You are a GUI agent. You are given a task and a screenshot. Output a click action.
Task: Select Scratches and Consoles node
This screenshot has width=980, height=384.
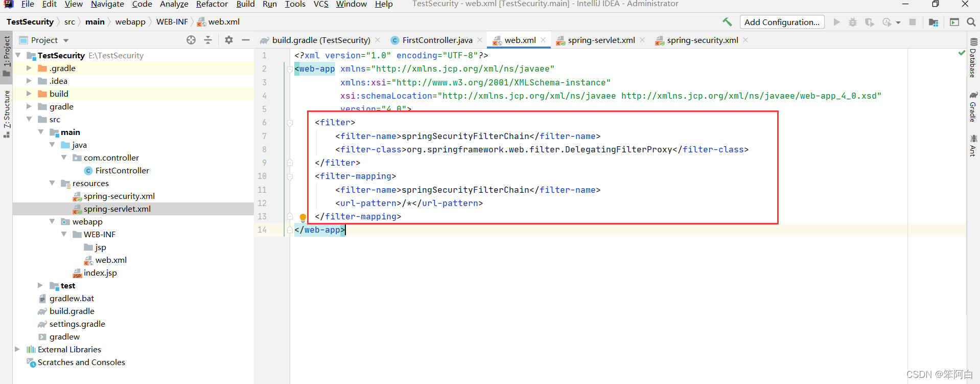81,362
